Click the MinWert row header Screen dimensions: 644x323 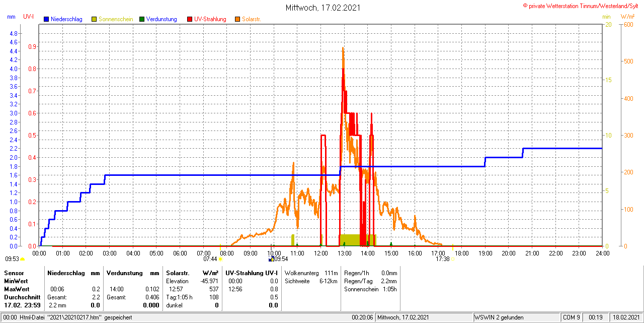coord(16,281)
